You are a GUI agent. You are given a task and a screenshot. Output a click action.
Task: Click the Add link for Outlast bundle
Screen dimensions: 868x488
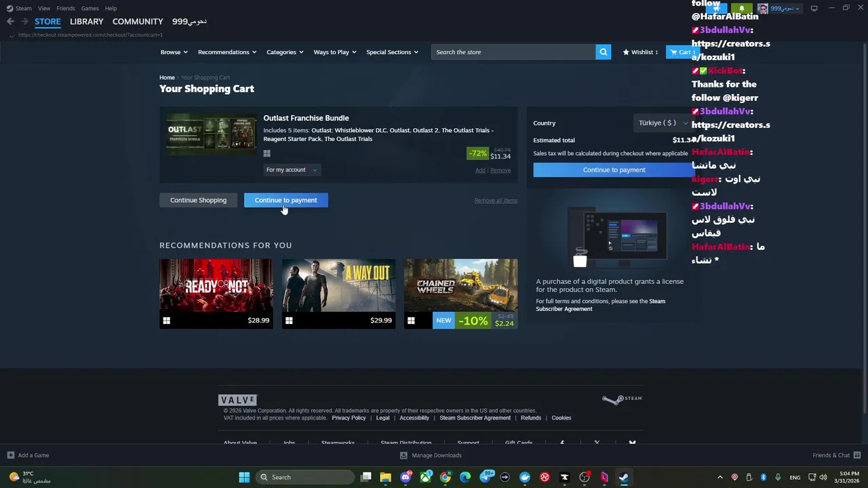tap(480, 170)
